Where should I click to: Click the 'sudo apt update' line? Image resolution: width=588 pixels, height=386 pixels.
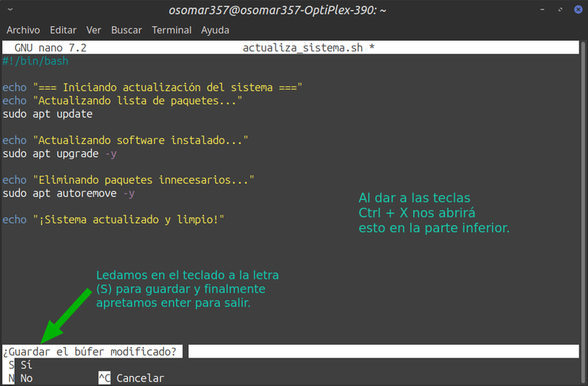pyautogui.click(x=47, y=113)
